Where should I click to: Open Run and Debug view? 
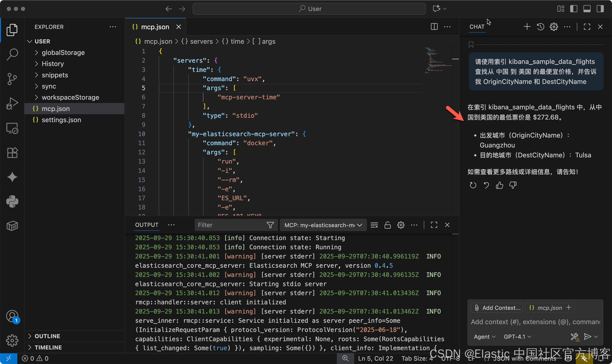pyautogui.click(x=12, y=104)
